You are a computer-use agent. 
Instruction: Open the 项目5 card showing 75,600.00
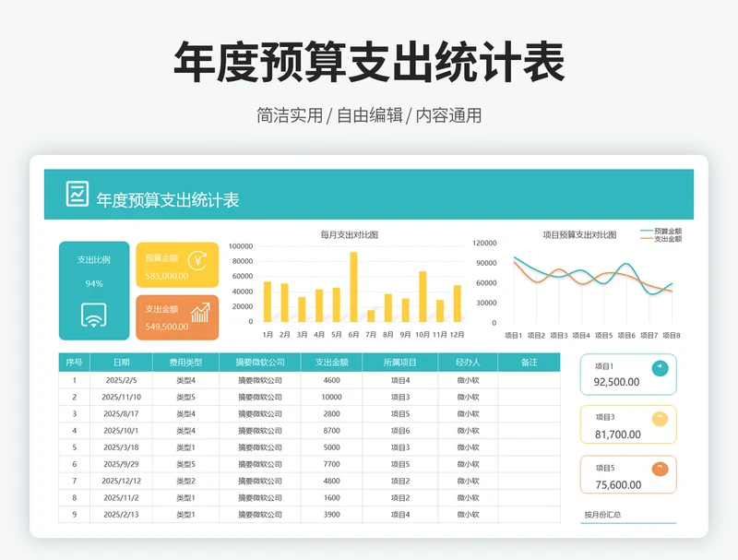(628, 474)
